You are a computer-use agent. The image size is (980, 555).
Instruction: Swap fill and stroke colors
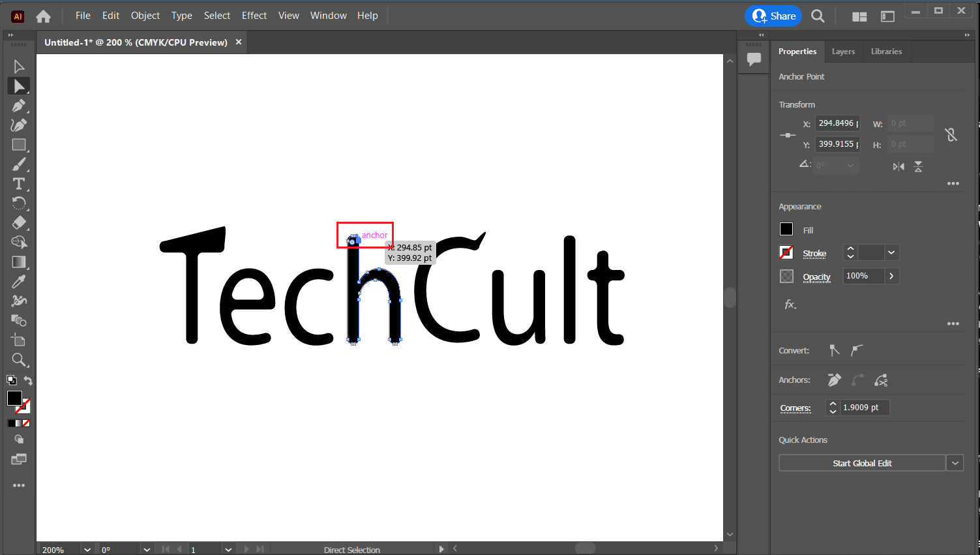click(28, 380)
